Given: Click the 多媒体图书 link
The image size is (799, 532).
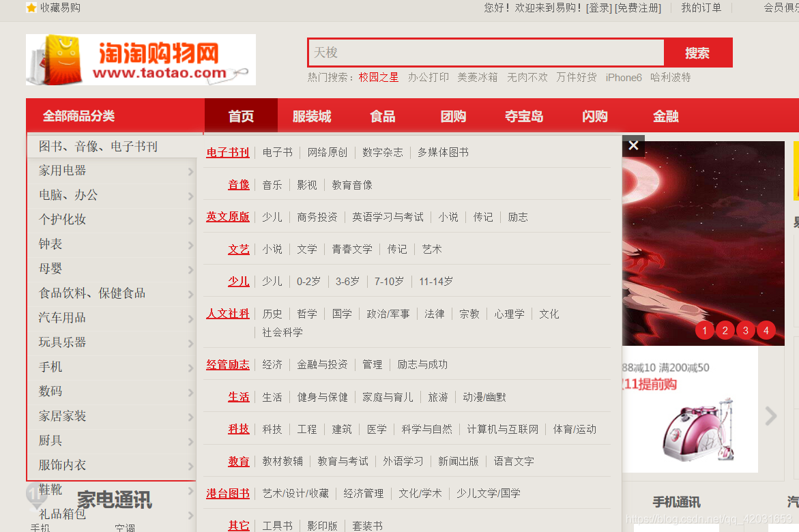Looking at the screenshot, I should [443, 152].
